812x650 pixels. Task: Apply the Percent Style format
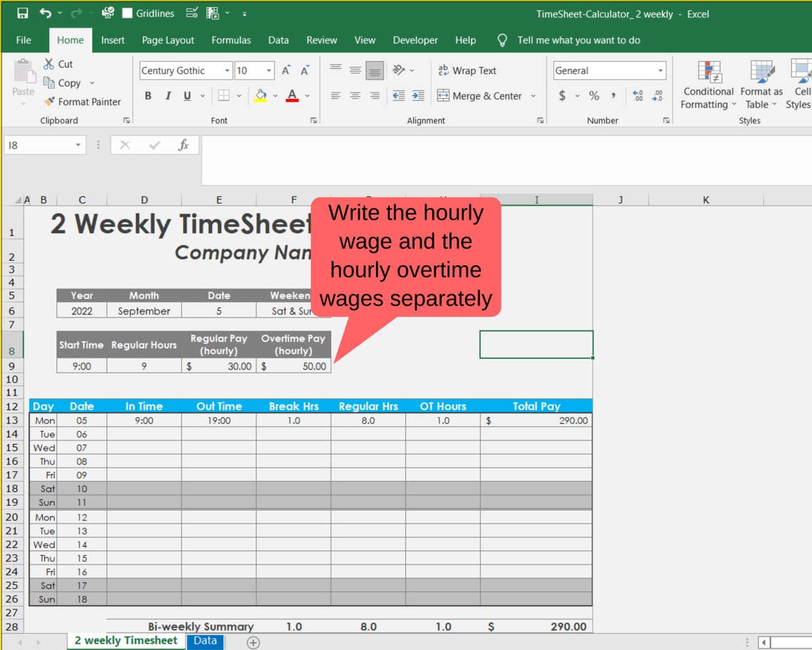click(593, 96)
